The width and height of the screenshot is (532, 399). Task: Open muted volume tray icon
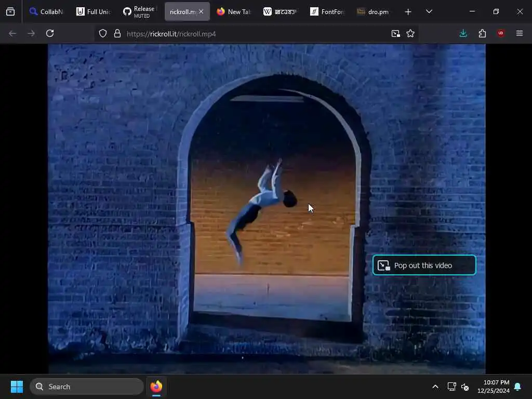[x=465, y=387]
